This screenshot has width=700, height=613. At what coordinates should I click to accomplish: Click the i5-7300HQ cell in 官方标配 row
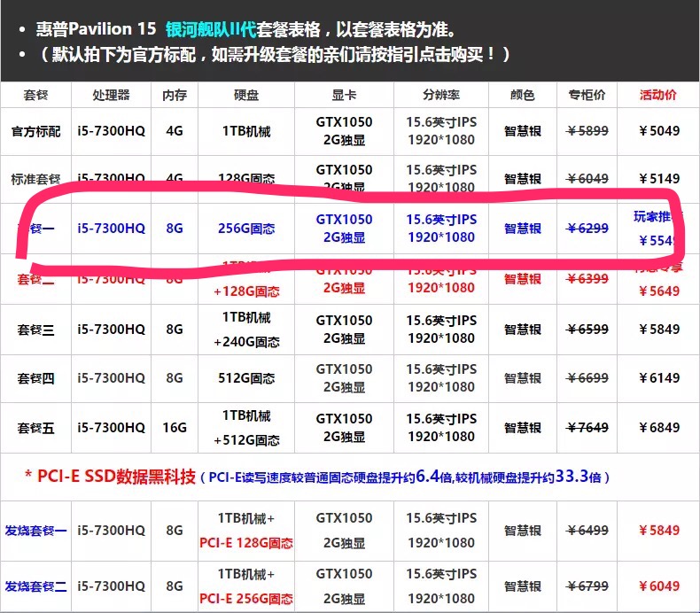click(111, 131)
